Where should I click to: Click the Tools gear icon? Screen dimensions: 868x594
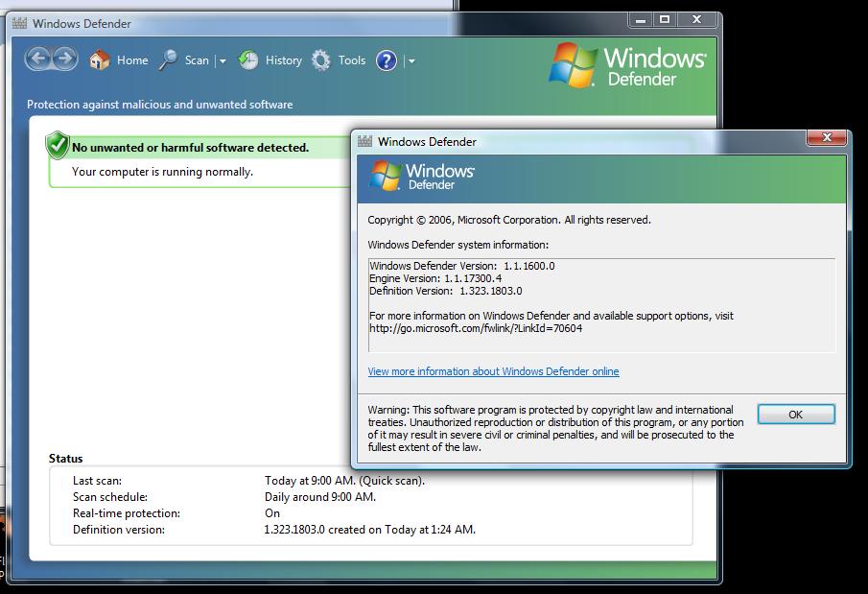coord(321,60)
